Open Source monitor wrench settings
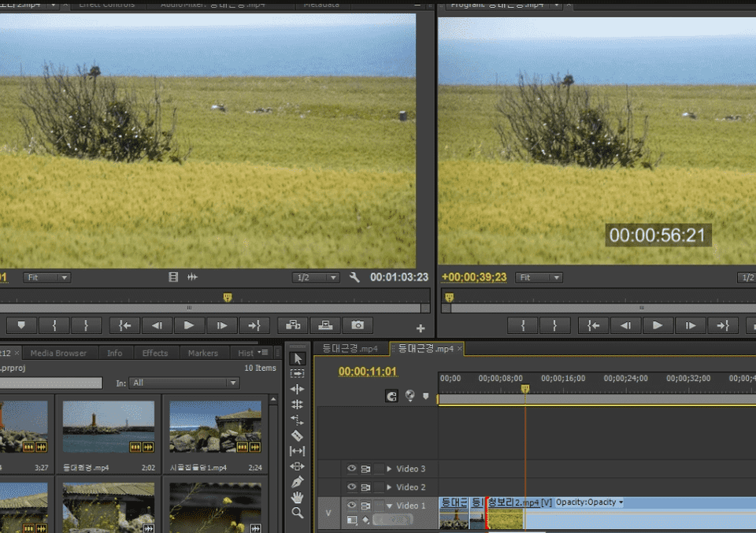 (354, 277)
